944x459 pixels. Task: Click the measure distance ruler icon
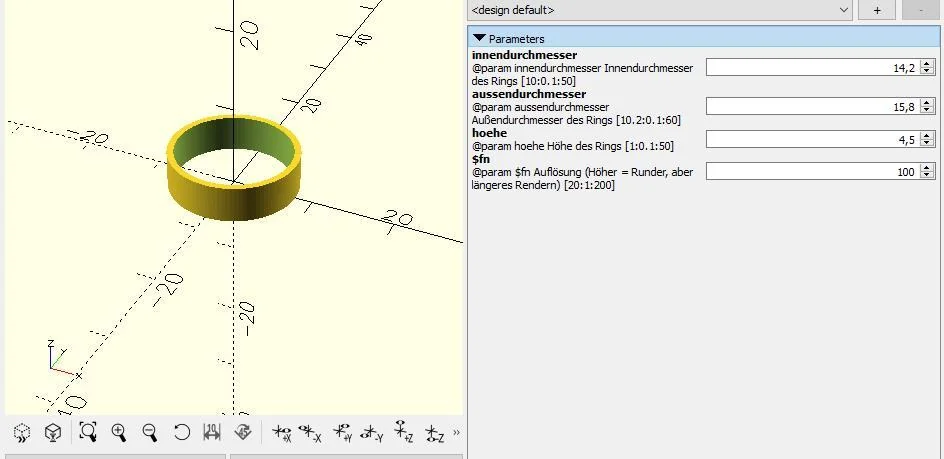coord(212,433)
